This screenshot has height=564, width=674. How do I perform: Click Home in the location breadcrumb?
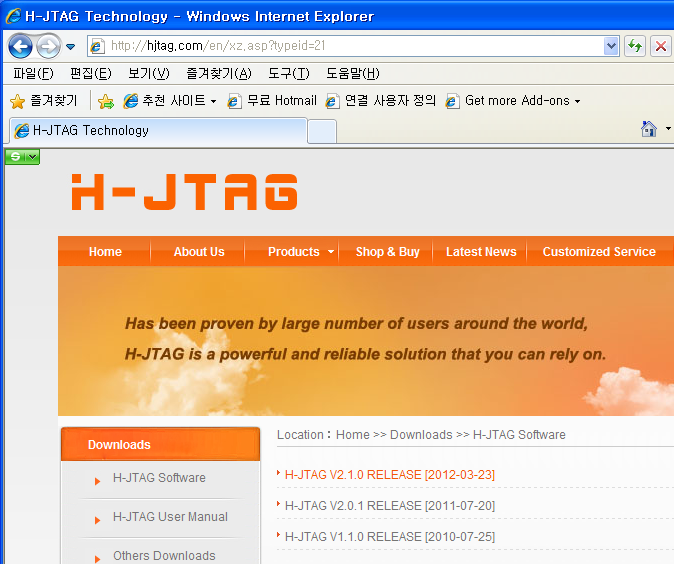pos(352,435)
